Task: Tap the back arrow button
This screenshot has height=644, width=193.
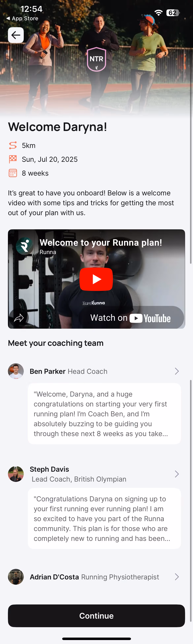Action: coord(16,35)
